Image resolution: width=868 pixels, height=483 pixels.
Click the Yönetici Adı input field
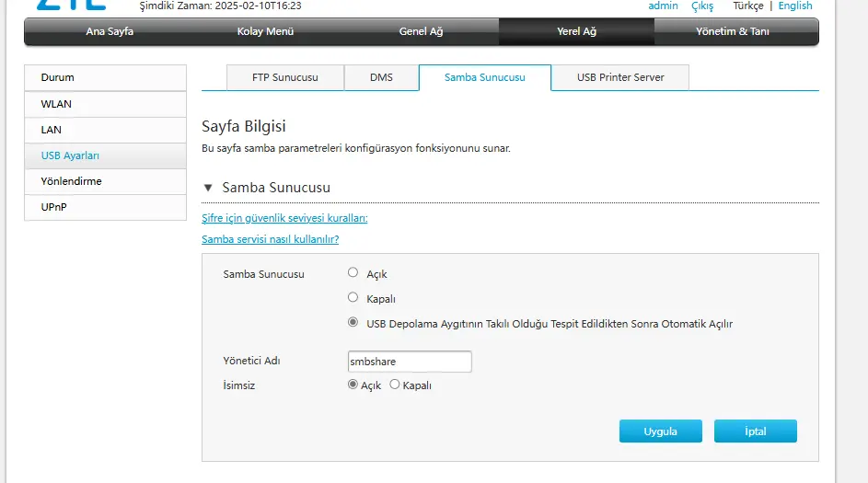pos(410,362)
